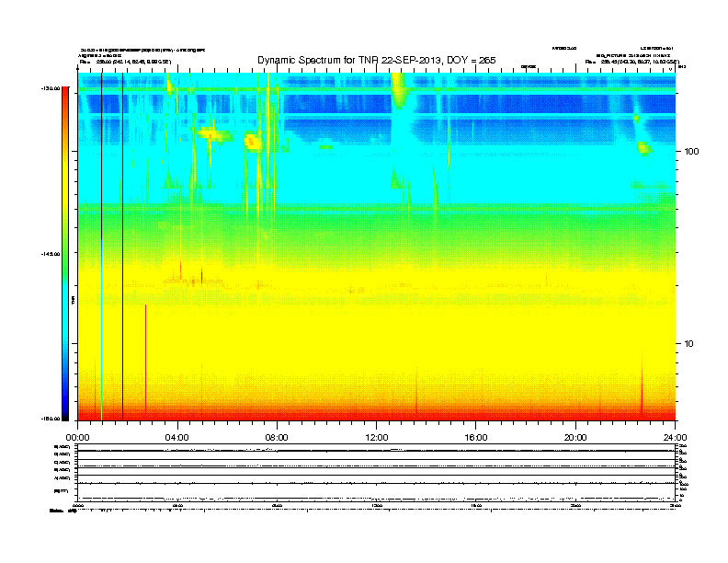Click the 08:00 time axis label
This screenshot has width=728, height=563.
click(x=277, y=438)
